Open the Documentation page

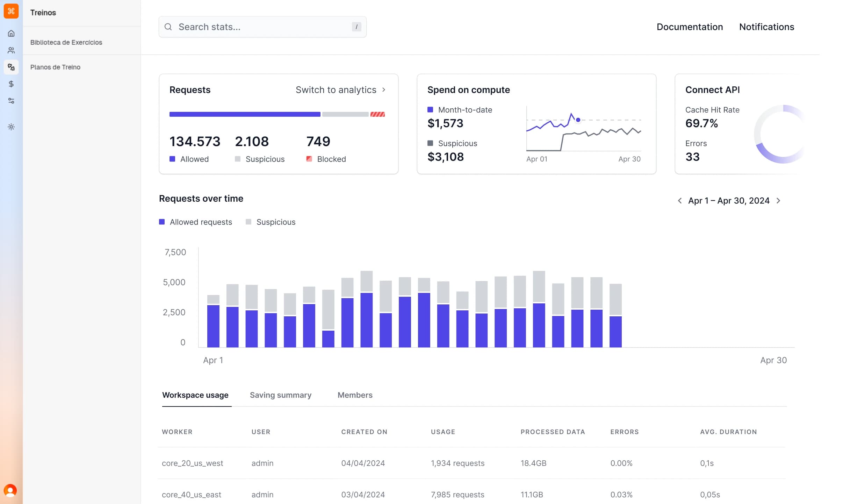690,27
